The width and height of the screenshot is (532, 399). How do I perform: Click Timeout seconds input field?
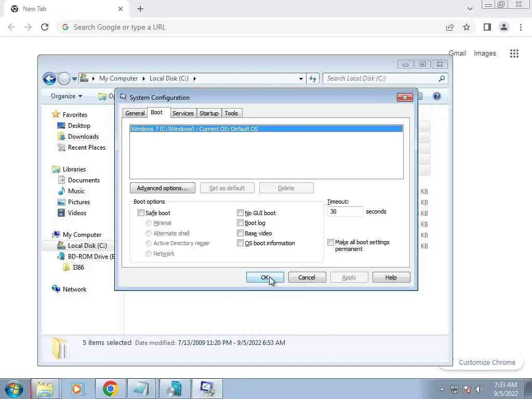[345, 211]
